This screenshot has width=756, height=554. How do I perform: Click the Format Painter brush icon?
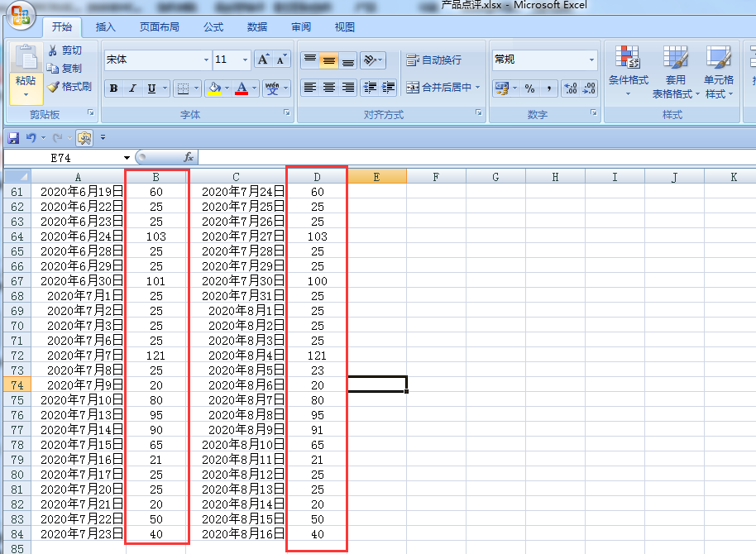coord(53,87)
